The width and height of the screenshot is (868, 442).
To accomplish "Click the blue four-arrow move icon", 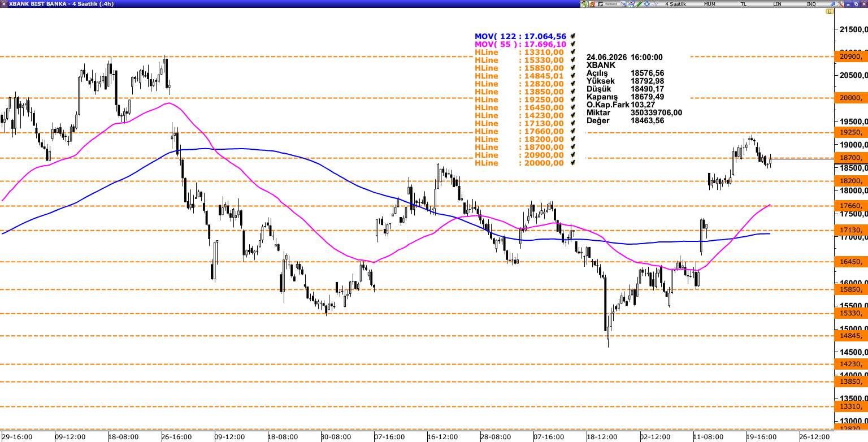I will pyautogui.click(x=646, y=4).
